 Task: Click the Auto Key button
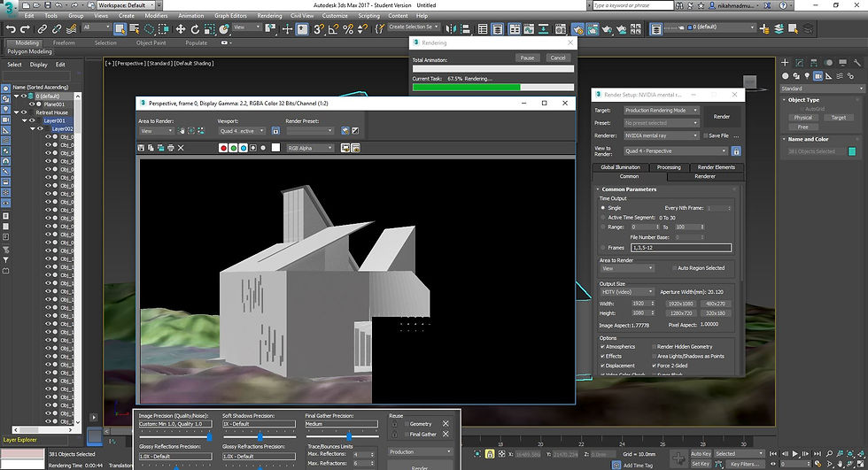point(701,453)
